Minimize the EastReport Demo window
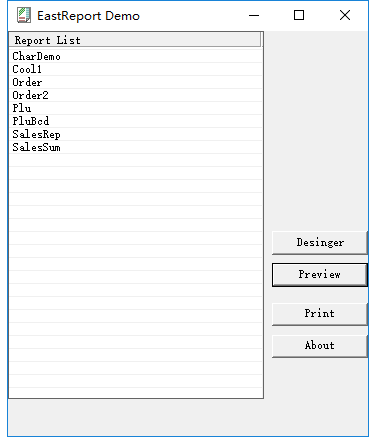Image resolution: width=376 pixels, height=444 pixels. pos(254,15)
